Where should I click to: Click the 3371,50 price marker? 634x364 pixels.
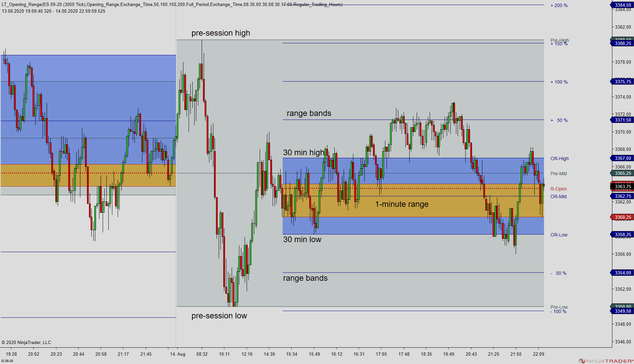point(622,120)
